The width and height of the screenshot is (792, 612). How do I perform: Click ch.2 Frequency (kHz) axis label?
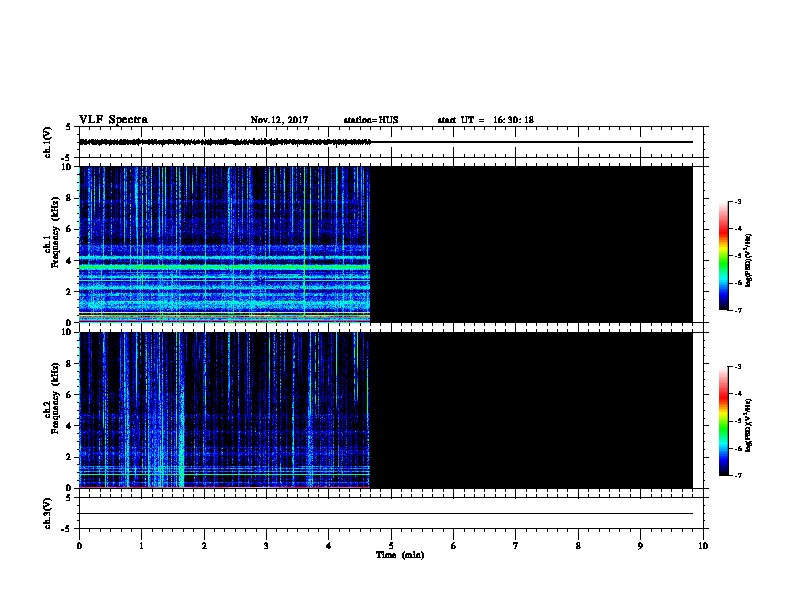[51, 398]
